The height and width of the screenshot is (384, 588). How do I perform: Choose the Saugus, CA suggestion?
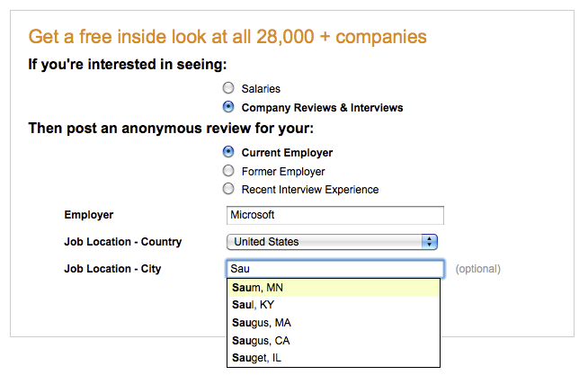point(334,341)
